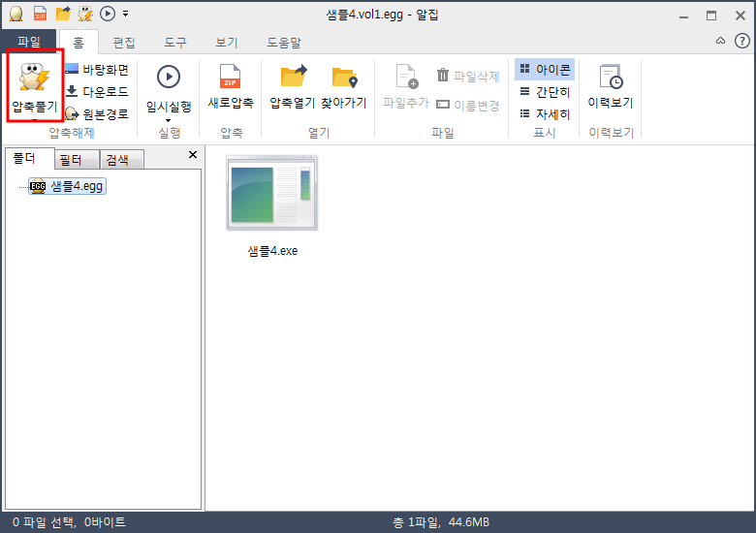Click 이름변경 rename option
Screen dimensions: 756x533
pos(468,105)
